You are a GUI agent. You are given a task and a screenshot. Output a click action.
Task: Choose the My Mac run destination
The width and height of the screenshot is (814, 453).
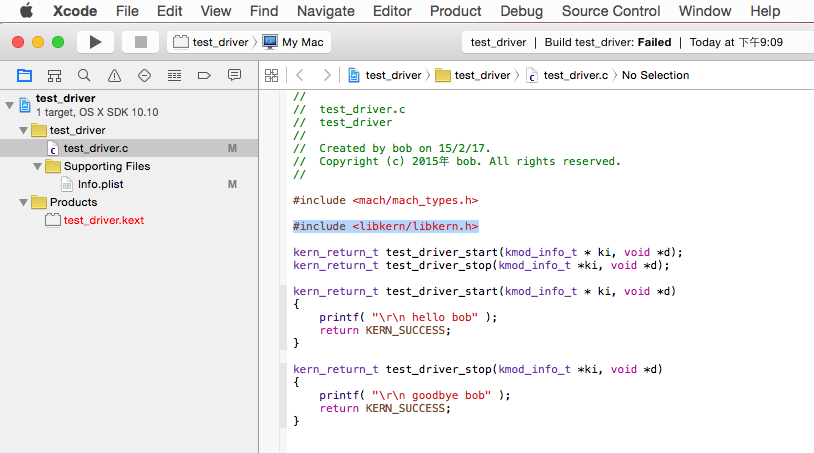pyautogui.click(x=293, y=42)
